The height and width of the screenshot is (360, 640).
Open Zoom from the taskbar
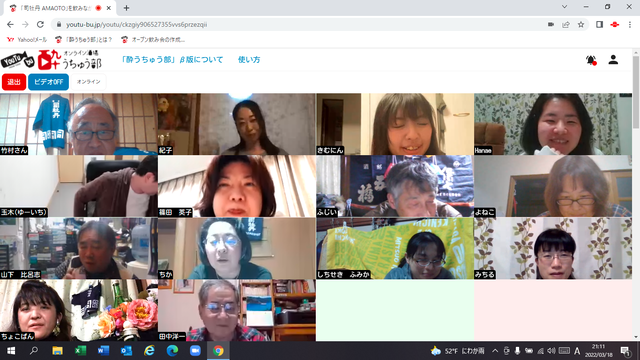pyautogui.click(x=195, y=351)
